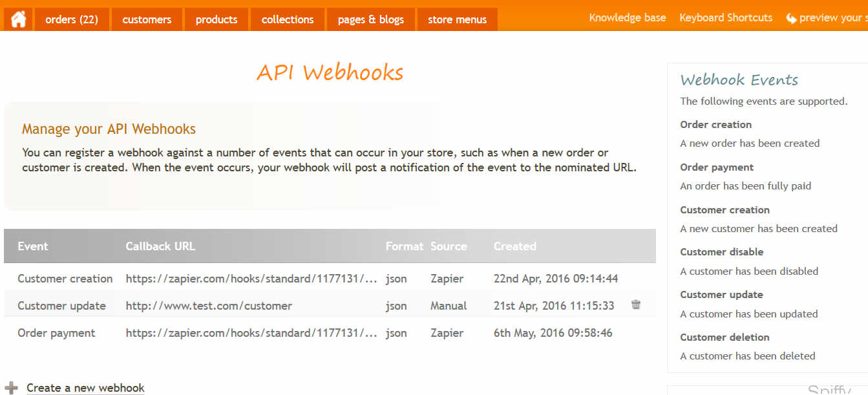Click the Order creation event in sidebar
This screenshot has height=395, width=868.
coord(715,125)
